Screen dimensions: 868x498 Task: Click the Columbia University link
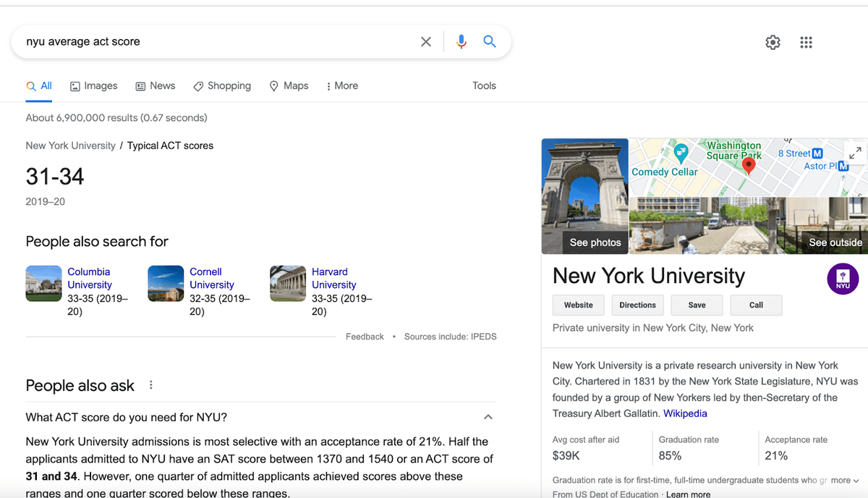click(89, 278)
